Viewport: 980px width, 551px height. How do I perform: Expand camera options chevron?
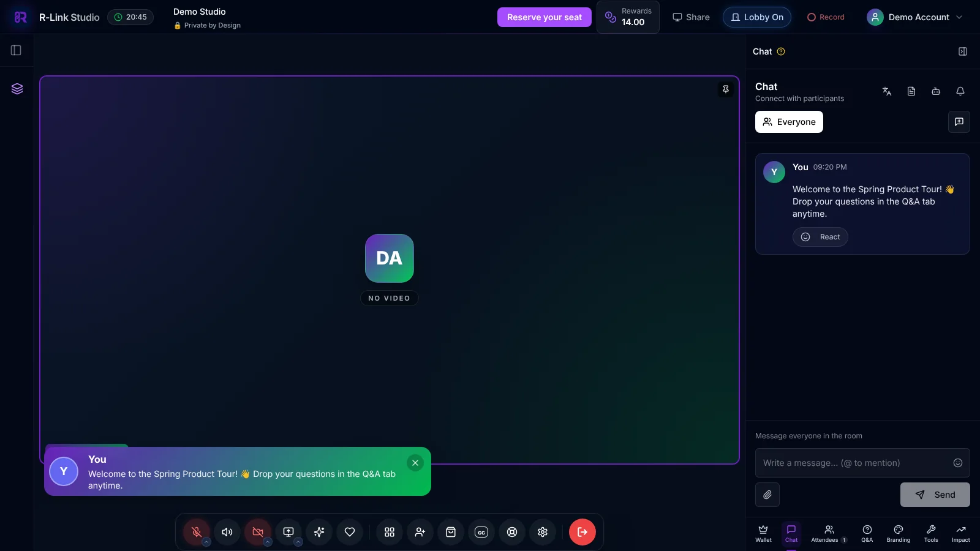pos(268,542)
